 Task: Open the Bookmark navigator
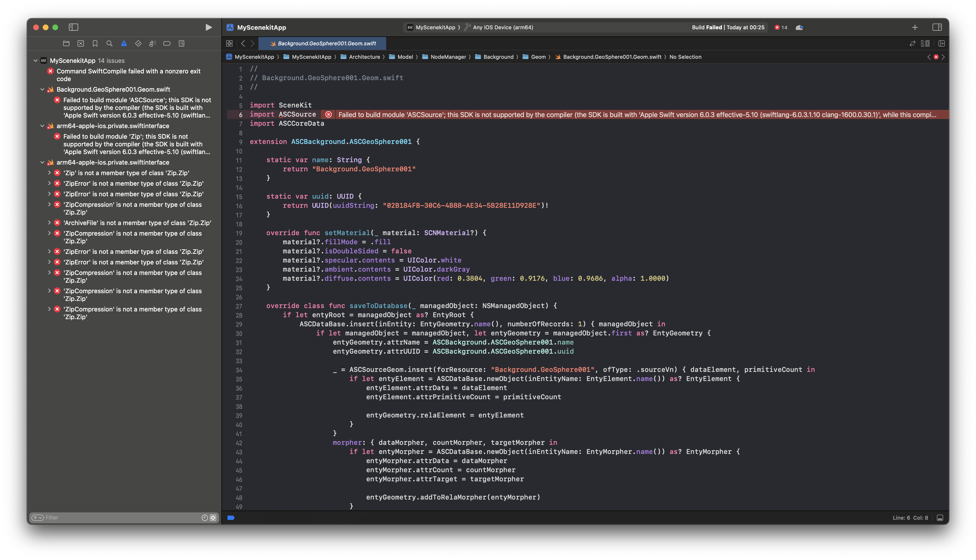pos(95,43)
